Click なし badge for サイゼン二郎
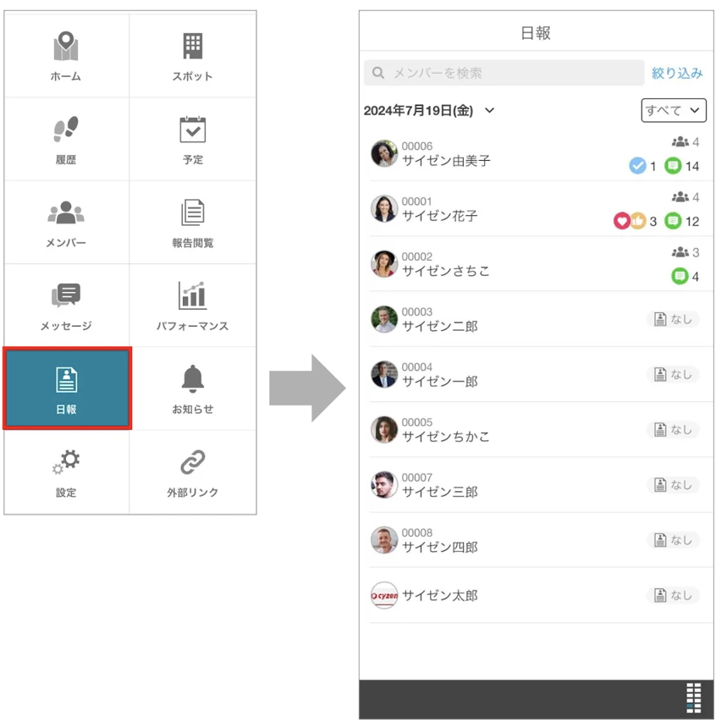The image size is (716, 728). pyautogui.click(x=674, y=319)
